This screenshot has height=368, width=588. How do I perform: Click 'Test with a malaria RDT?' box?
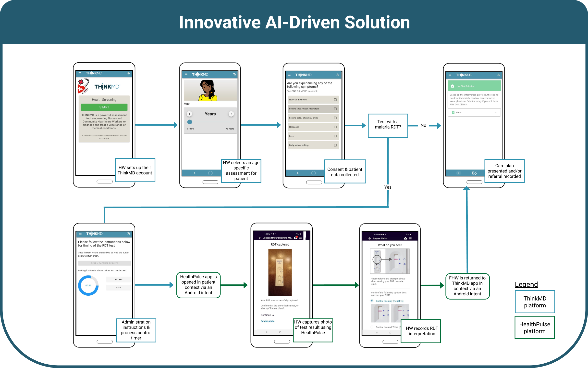(388, 125)
